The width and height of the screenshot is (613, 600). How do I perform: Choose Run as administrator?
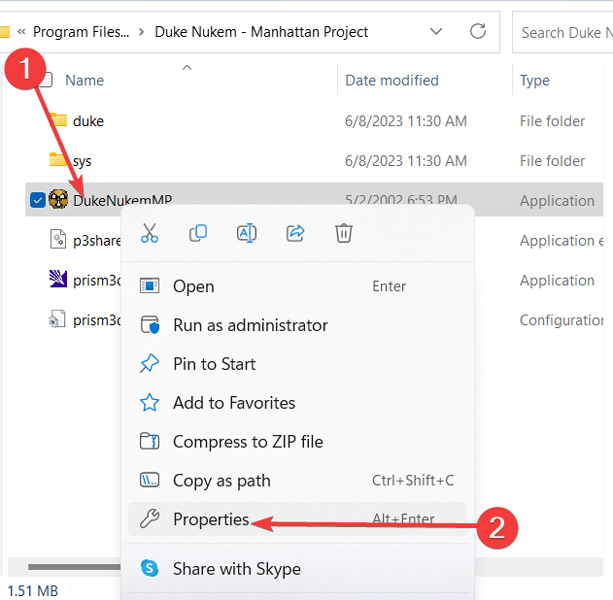coord(298,325)
